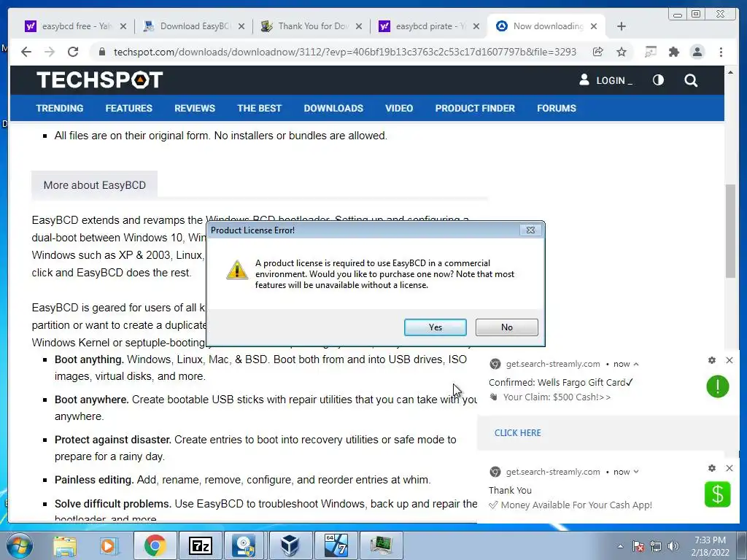Click the scrollbar up arrow

coord(730,72)
